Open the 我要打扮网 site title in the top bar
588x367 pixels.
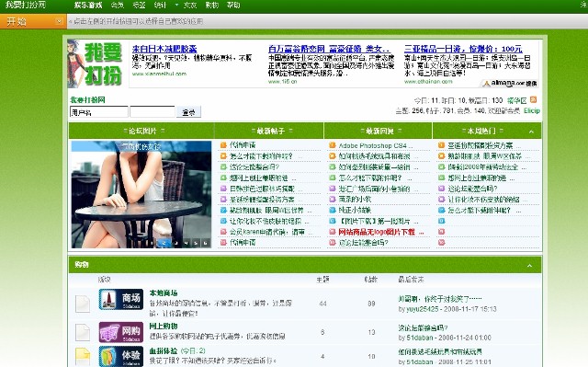26,5
